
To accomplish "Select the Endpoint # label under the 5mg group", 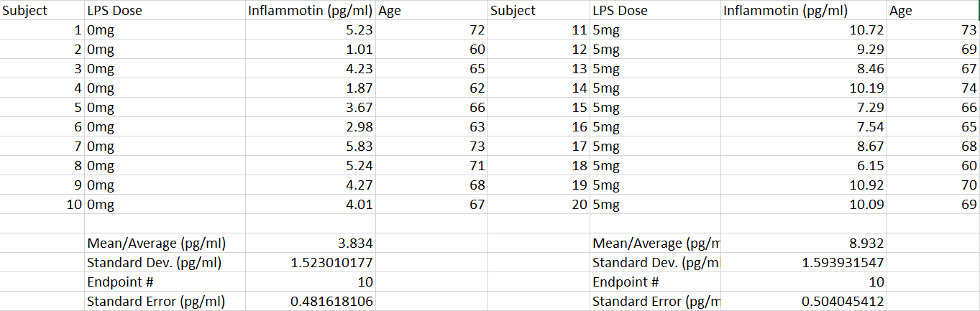I will click(x=654, y=282).
